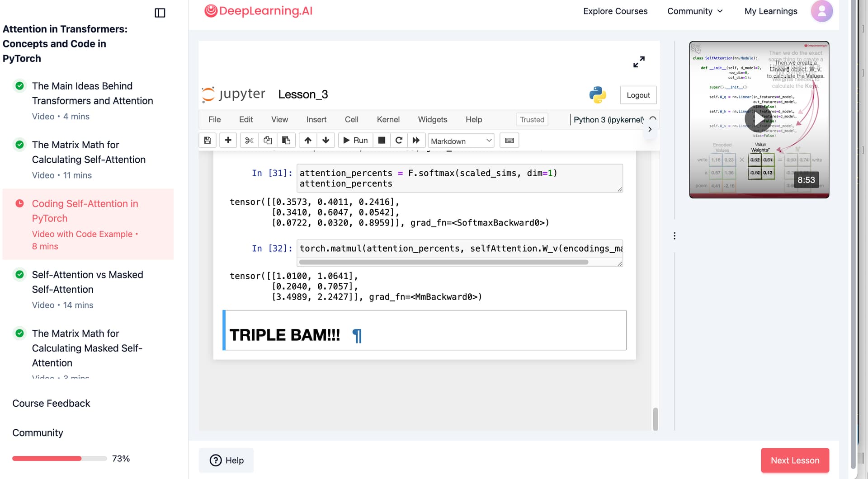
Task: Restart kernel and run all cells
Action: (x=416, y=140)
